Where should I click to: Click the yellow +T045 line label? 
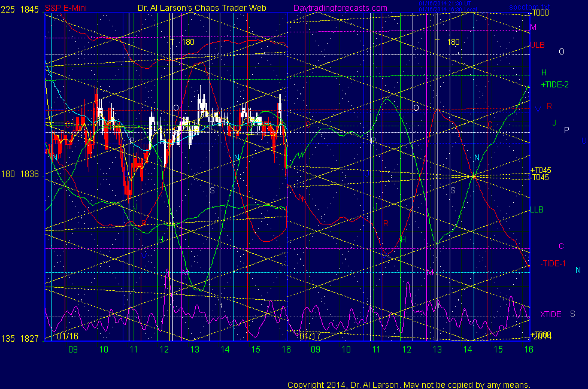click(x=540, y=170)
